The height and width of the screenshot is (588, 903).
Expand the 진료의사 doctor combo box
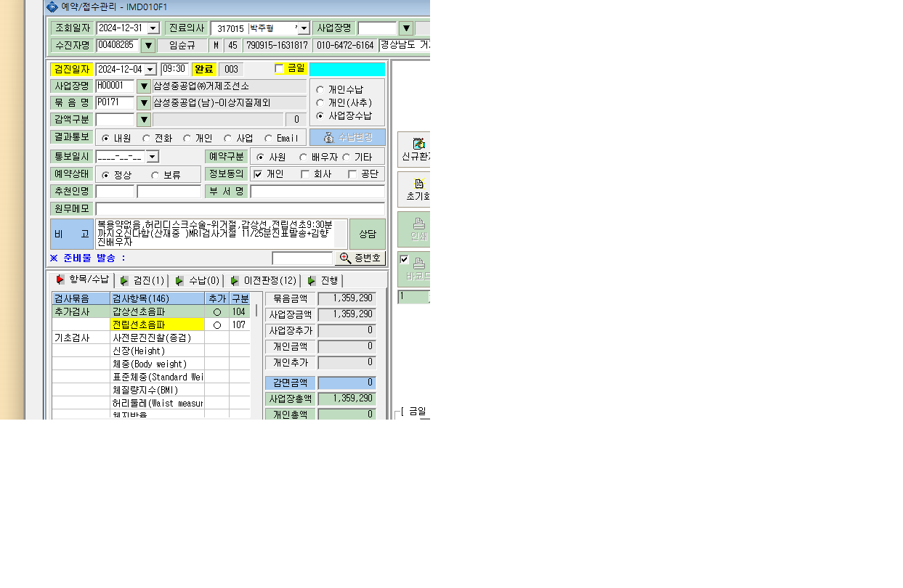[304, 28]
